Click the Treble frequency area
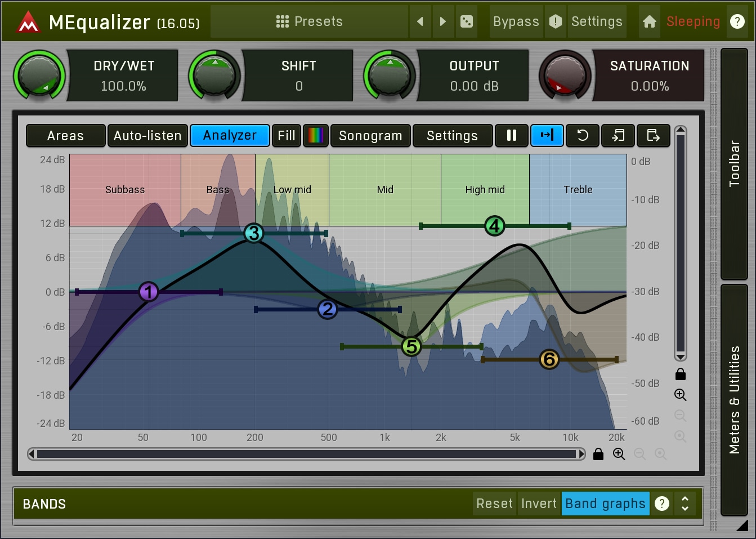756x539 pixels. pos(578,190)
